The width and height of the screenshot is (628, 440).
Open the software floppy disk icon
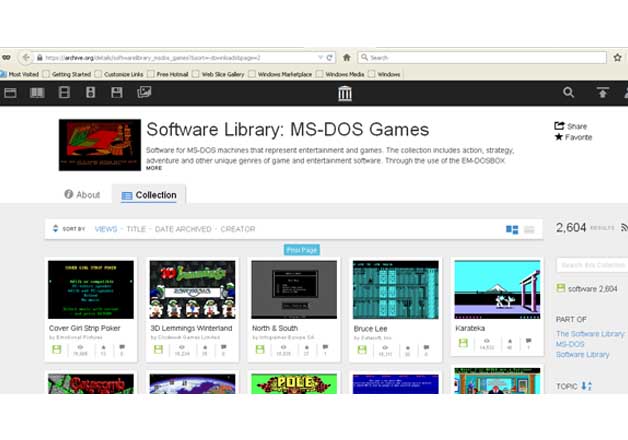tap(117, 92)
